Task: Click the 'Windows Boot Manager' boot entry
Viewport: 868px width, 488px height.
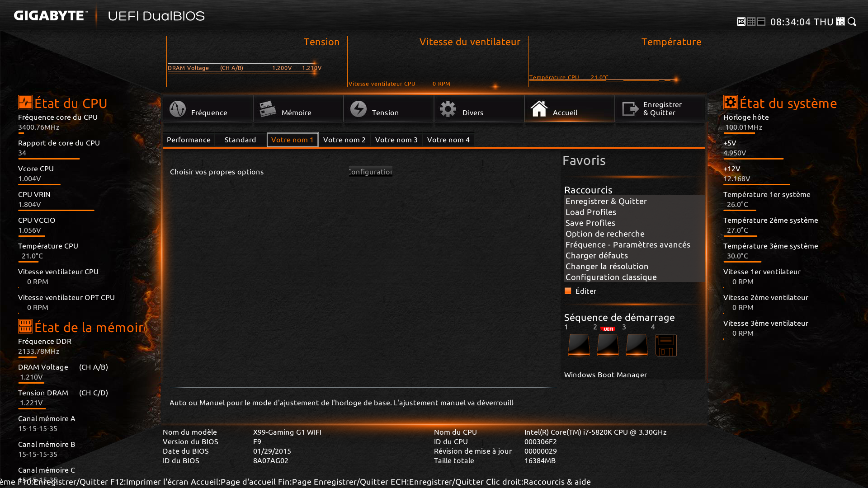Action: click(x=605, y=375)
